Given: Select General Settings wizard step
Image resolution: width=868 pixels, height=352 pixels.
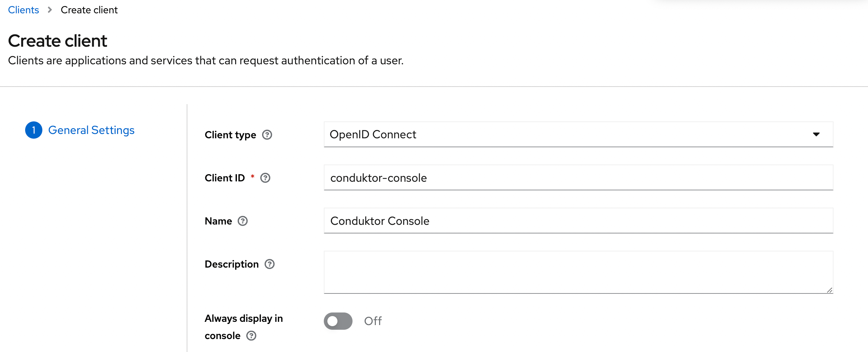Looking at the screenshot, I should (91, 130).
